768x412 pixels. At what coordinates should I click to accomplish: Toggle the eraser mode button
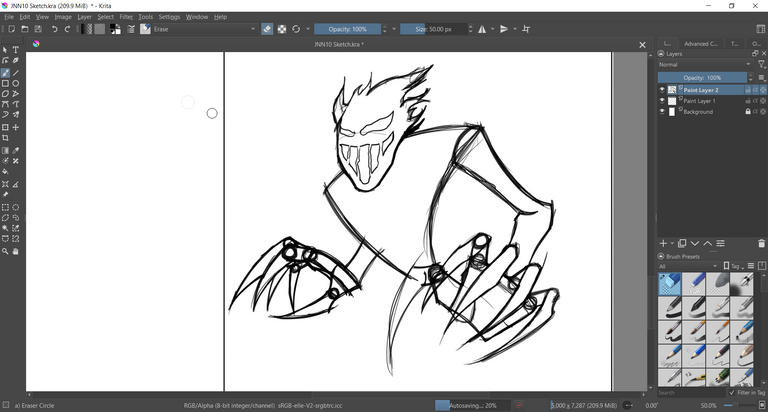click(267, 29)
